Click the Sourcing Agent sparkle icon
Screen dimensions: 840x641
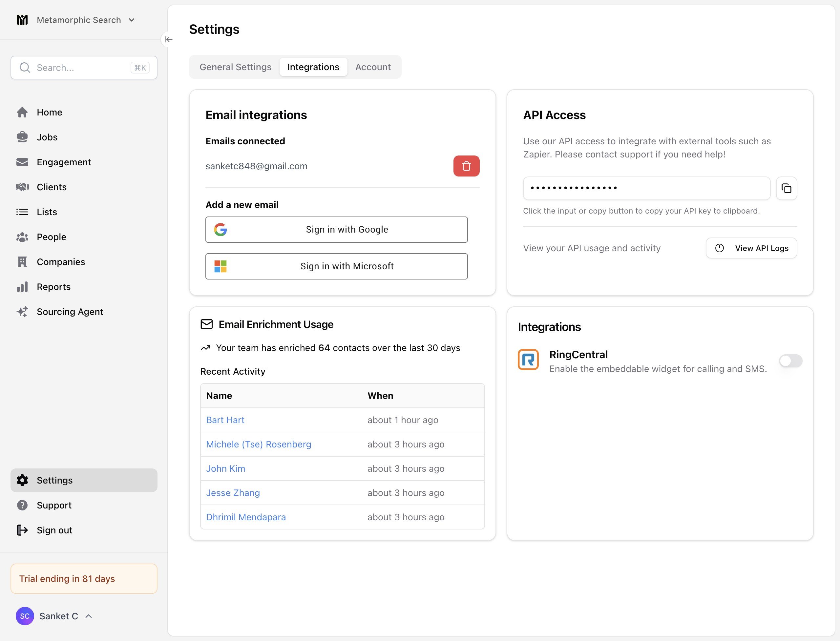pyautogui.click(x=23, y=312)
